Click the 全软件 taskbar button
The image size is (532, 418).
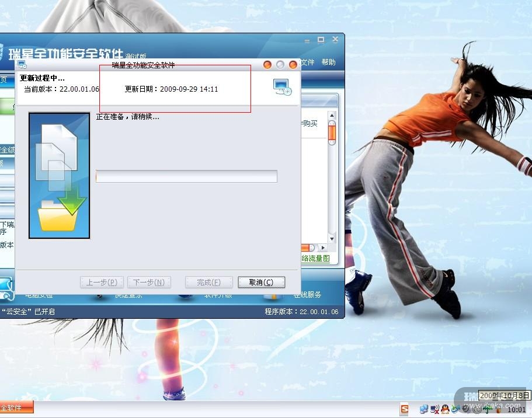[x=16, y=407]
